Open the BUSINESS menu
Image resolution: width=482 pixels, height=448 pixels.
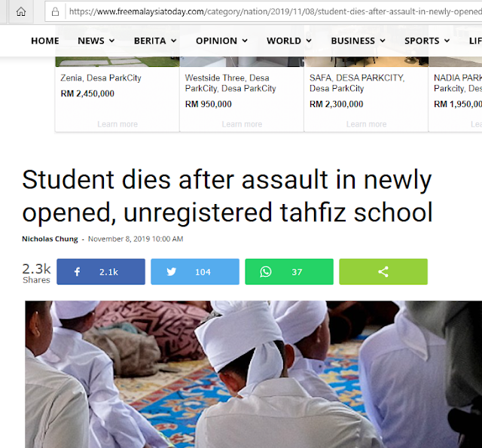(x=358, y=41)
